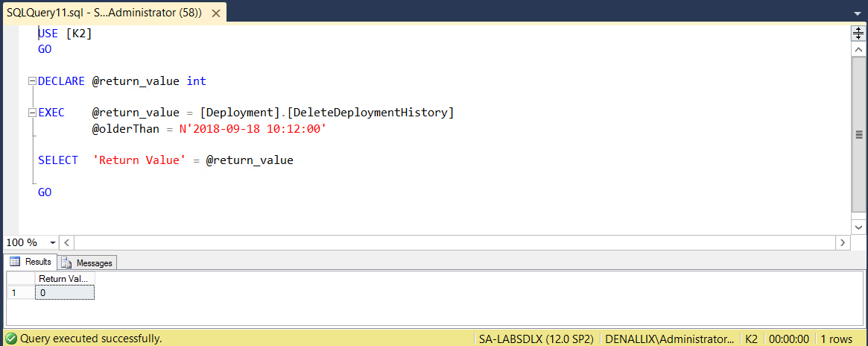Click the 'Return Value' string literal
Viewport: 868px width, 346px height.
[x=139, y=160]
